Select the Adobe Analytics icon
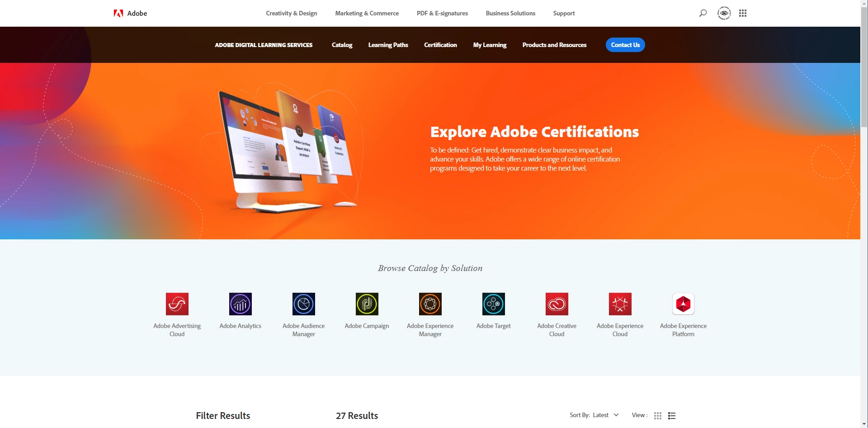This screenshot has height=428, width=868. [x=241, y=304]
